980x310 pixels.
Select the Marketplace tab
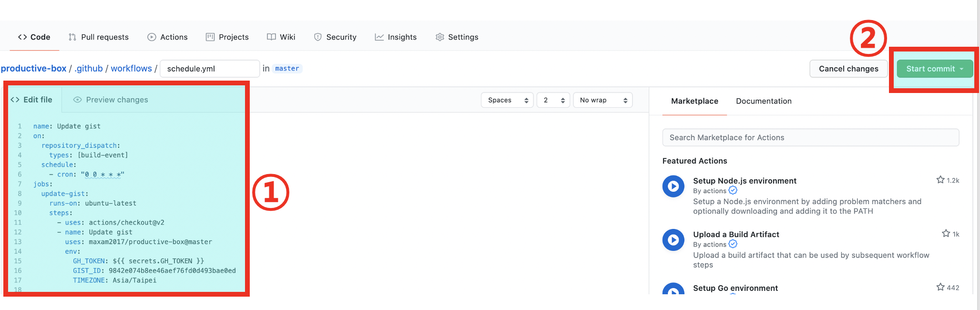point(694,101)
